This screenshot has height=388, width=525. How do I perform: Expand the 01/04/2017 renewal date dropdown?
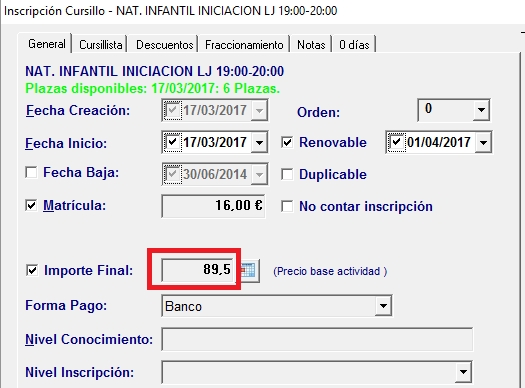click(x=483, y=142)
